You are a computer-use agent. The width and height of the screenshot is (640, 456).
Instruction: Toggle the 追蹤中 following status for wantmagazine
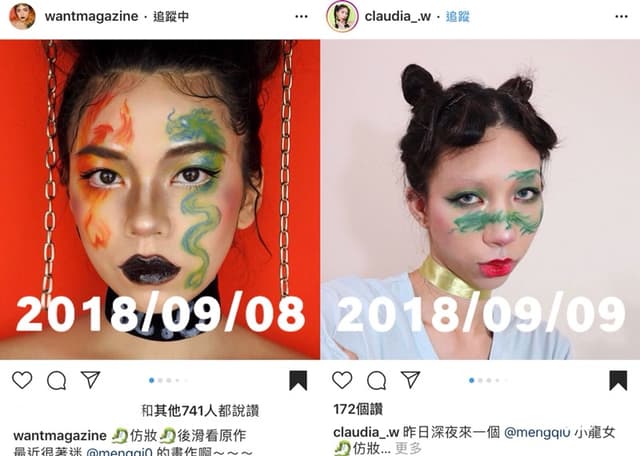coord(171,16)
